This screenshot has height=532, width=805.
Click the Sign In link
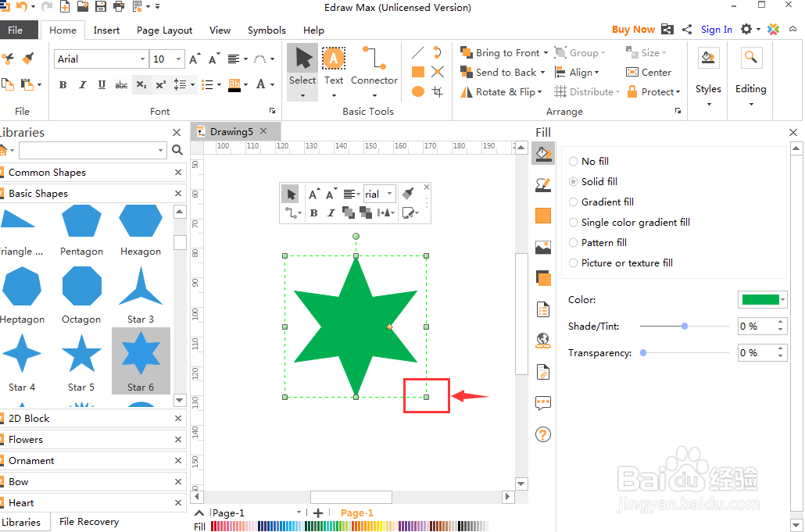[716, 29]
